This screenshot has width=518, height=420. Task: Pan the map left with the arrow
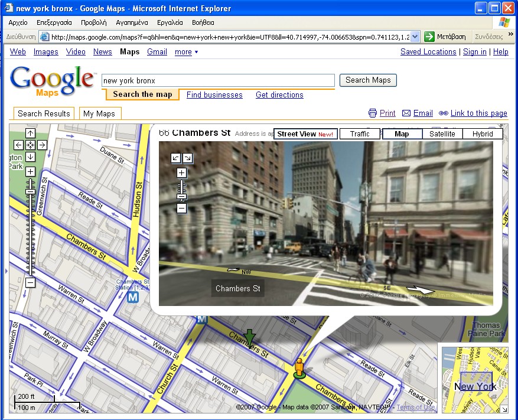click(19, 145)
